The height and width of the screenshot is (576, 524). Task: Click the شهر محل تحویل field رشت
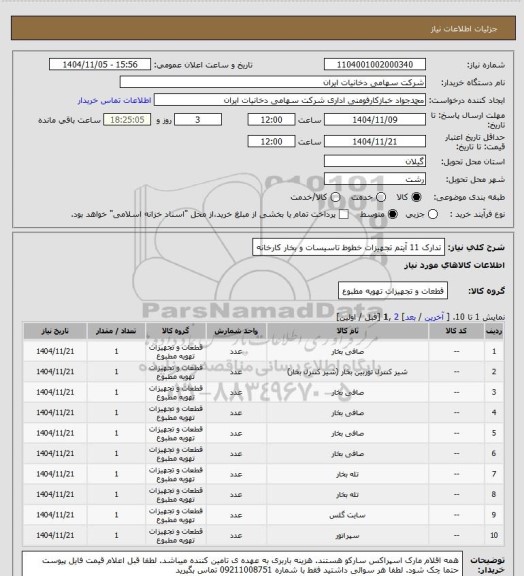(375, 179)
